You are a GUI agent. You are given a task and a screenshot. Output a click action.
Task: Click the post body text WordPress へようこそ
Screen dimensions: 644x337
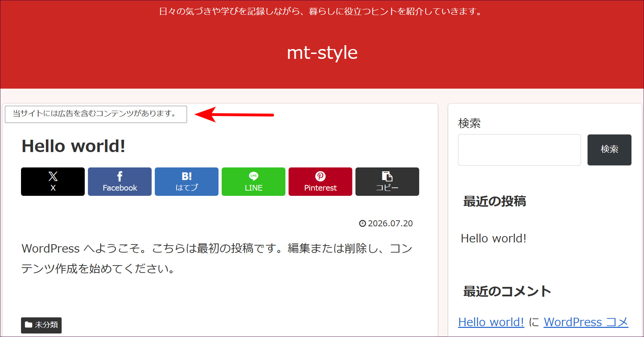pos(217,259)
